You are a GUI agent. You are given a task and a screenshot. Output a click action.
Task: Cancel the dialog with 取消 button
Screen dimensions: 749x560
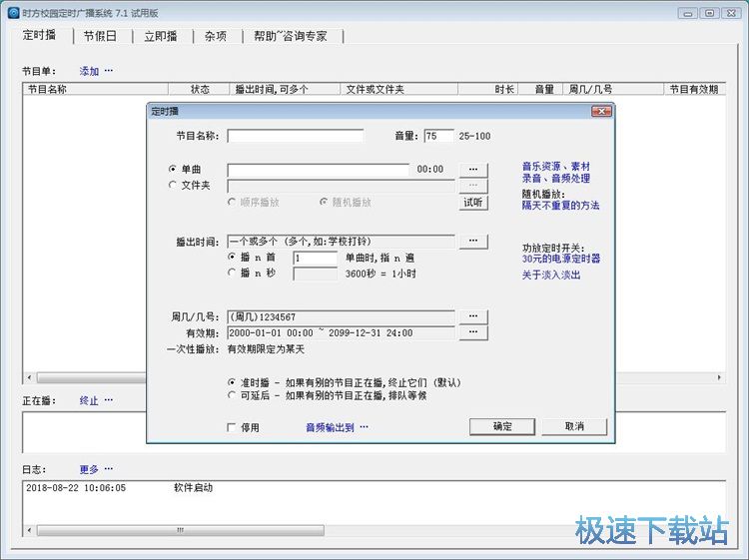pos(574,426)
